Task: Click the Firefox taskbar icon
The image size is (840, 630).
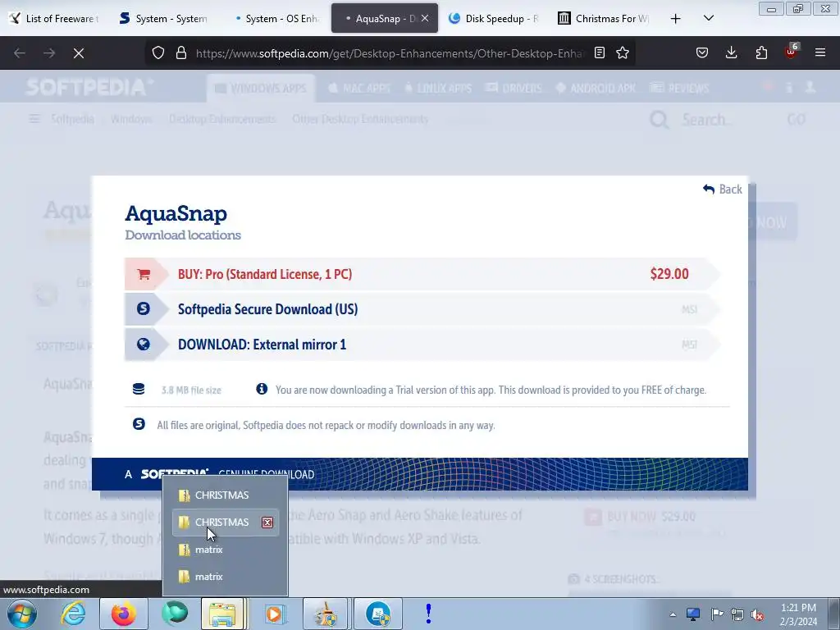Action: (x=124, y=614)
